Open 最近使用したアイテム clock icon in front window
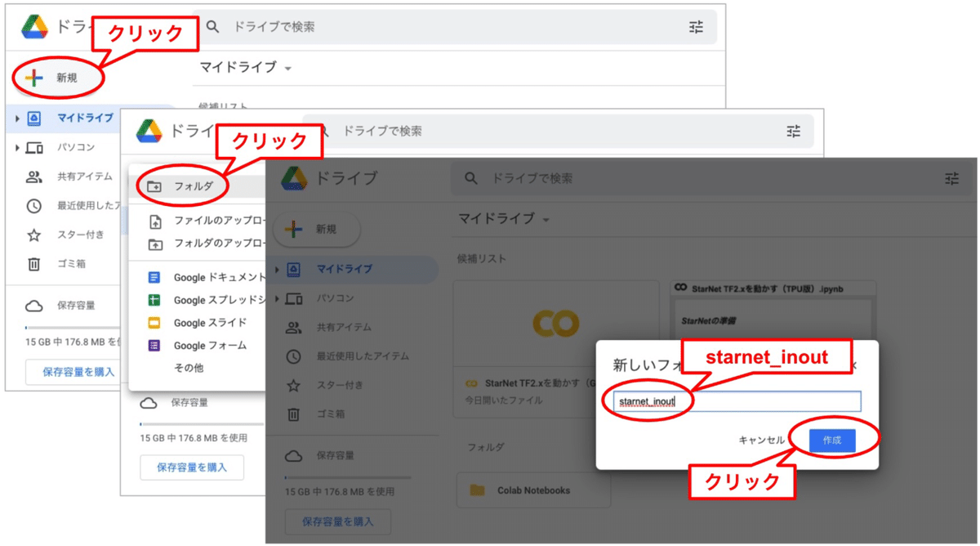This screenshot has height=546, width=980. (x=294, y=356)
